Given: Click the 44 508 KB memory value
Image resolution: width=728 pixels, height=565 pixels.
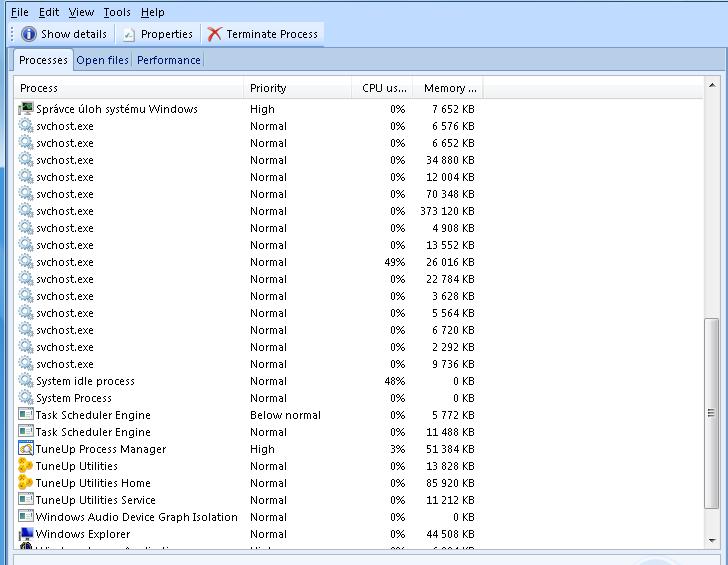Looking at the screenshot, I should tap(450, 534).
